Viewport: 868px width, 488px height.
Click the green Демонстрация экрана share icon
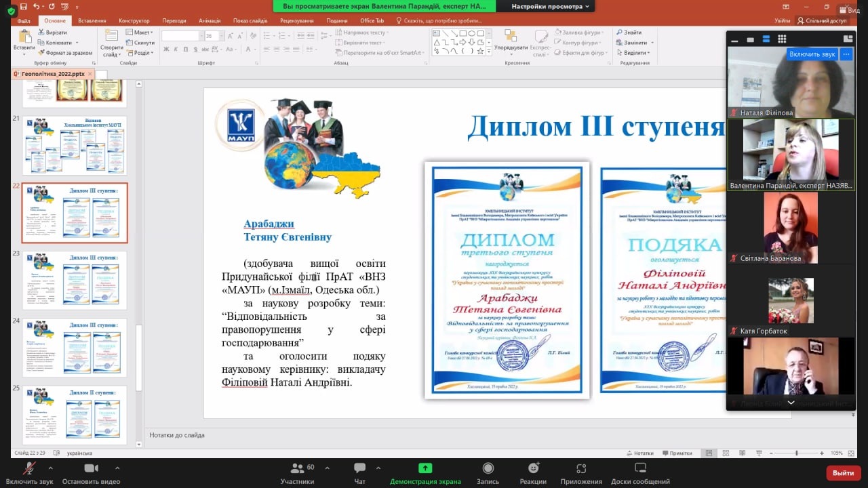pos(425,468)
